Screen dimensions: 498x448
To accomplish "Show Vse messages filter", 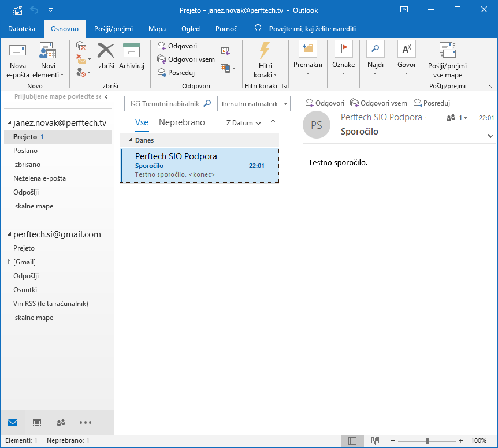I will pyautogui.click(x=142, y=122).
